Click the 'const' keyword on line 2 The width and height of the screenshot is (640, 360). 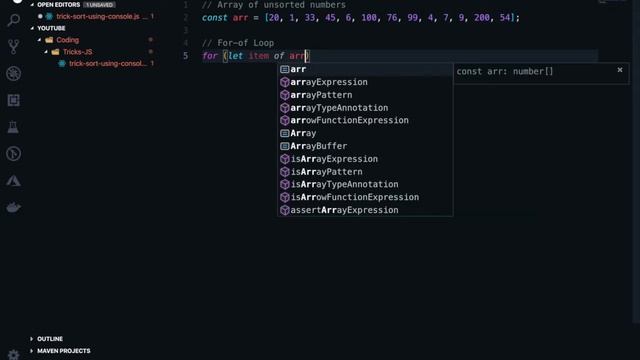point(215,18)
